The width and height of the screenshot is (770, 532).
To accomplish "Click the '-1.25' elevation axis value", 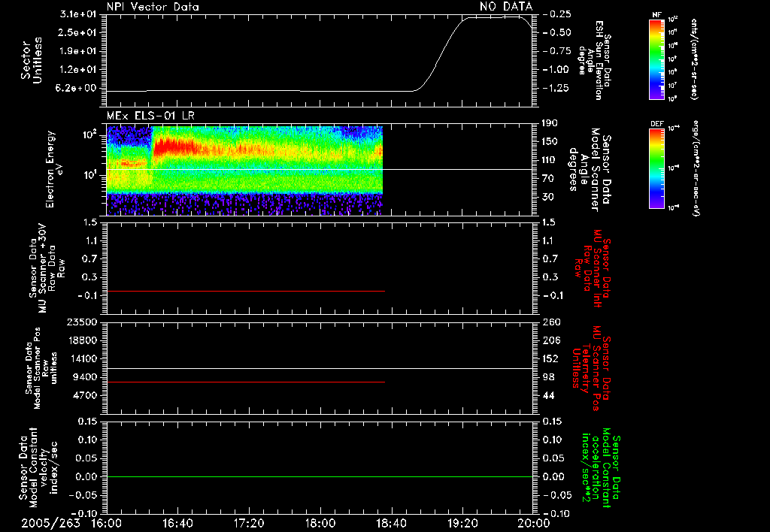I will [x=557, y=88].
